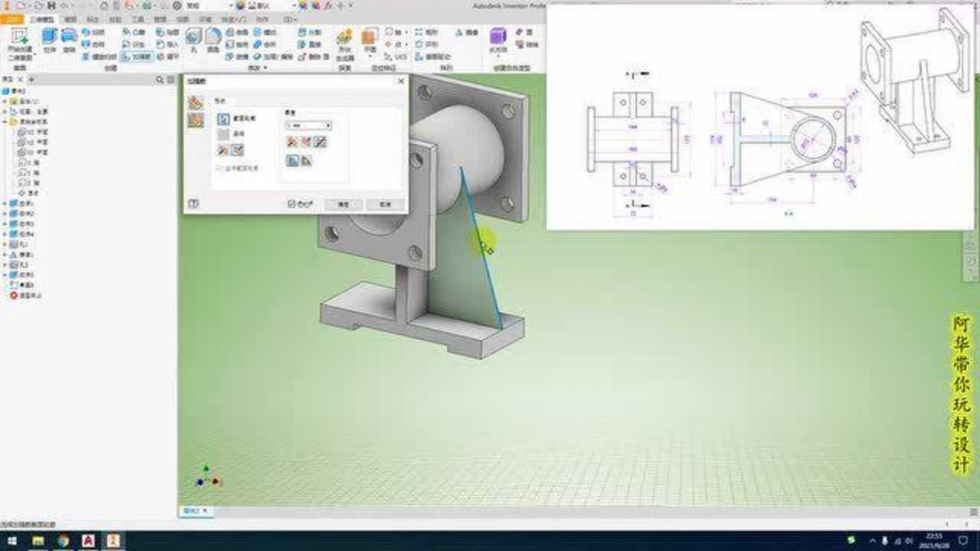
Task: Toggle the preview checkbox in rib dialog
Action: coord(291,204)
